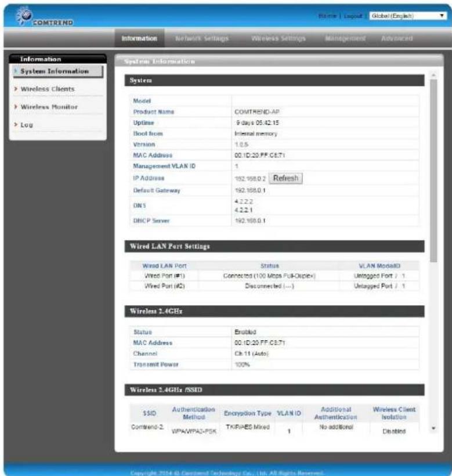452x476 pixels.
Task: Click scrollbar down arrow
Action: [433, 428]
